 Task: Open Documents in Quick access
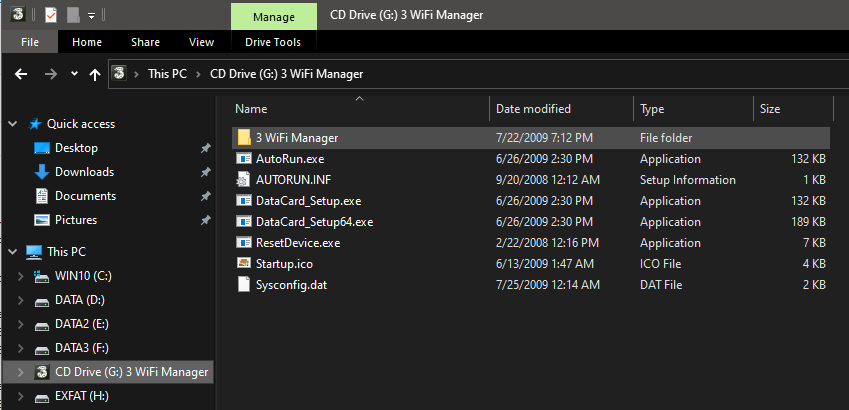86,196
